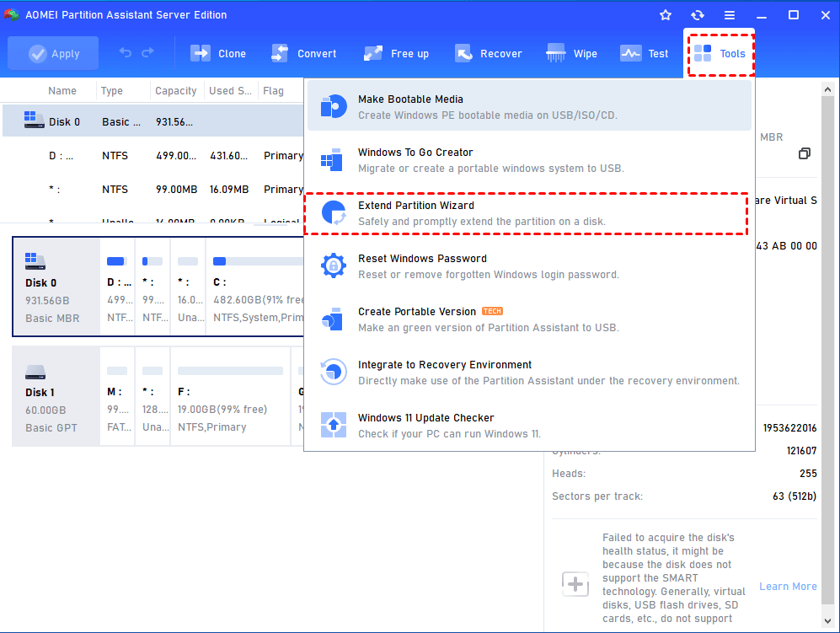Click the Create Portable Version icon

(332, 319)
